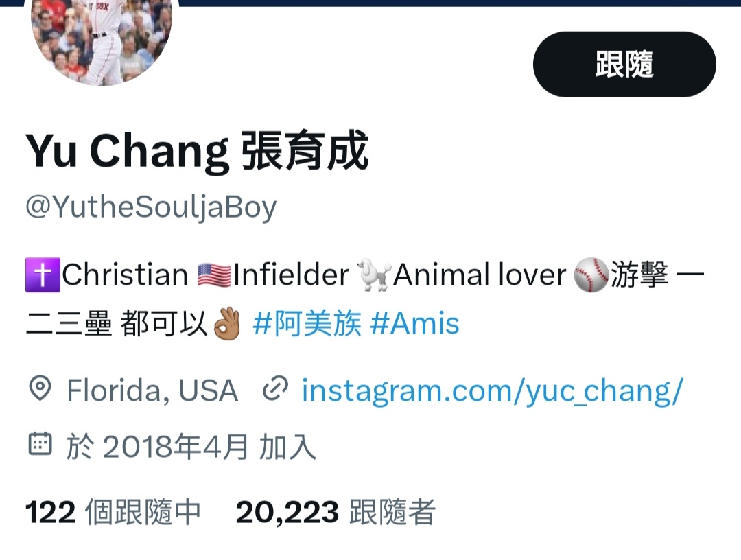The width and height of the screenshot is (741, 560).
Task: Click the 跟隨 follow button
Action: click(624, 65)
